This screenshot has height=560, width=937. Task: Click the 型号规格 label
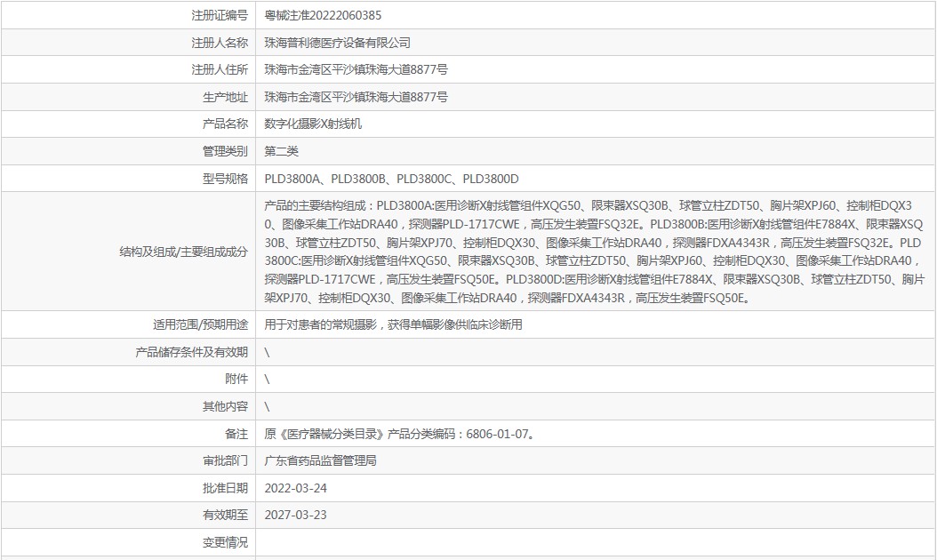(x=225, y=179)
